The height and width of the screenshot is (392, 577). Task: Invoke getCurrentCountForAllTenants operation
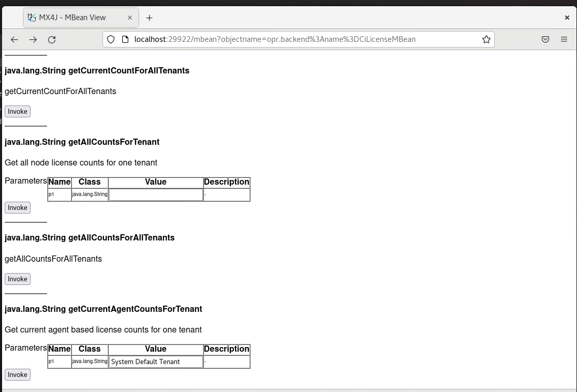click(x=17, y=111)
